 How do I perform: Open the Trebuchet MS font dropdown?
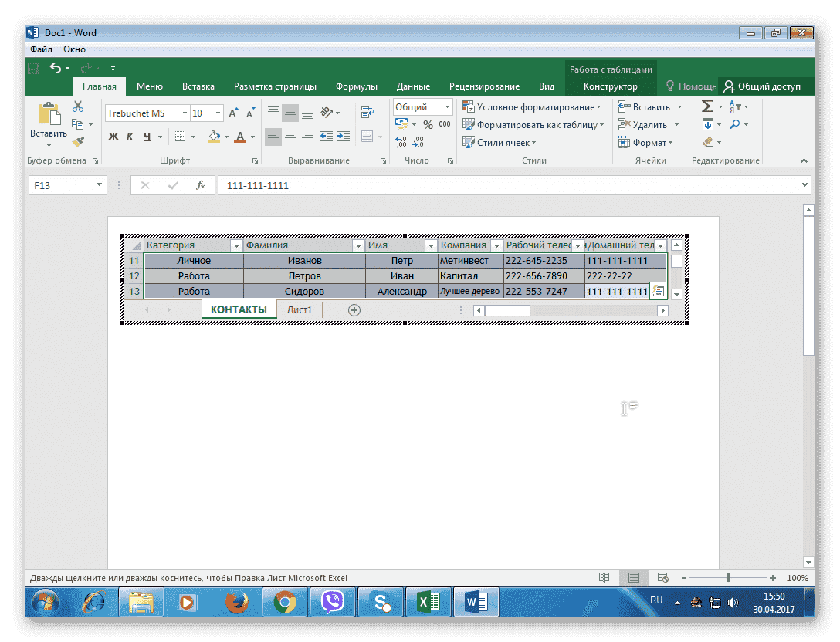[185, 113]
